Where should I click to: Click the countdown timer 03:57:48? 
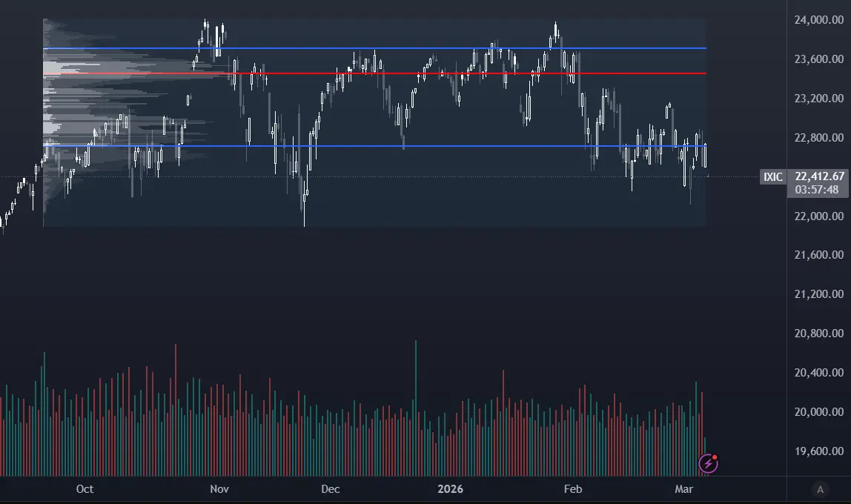pos(816,190)
